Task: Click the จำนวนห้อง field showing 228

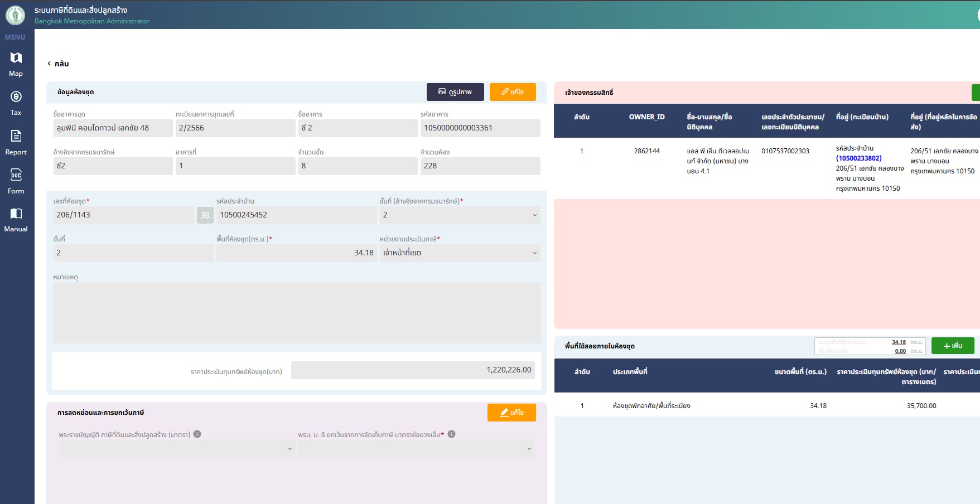Action: coord(480,166)
